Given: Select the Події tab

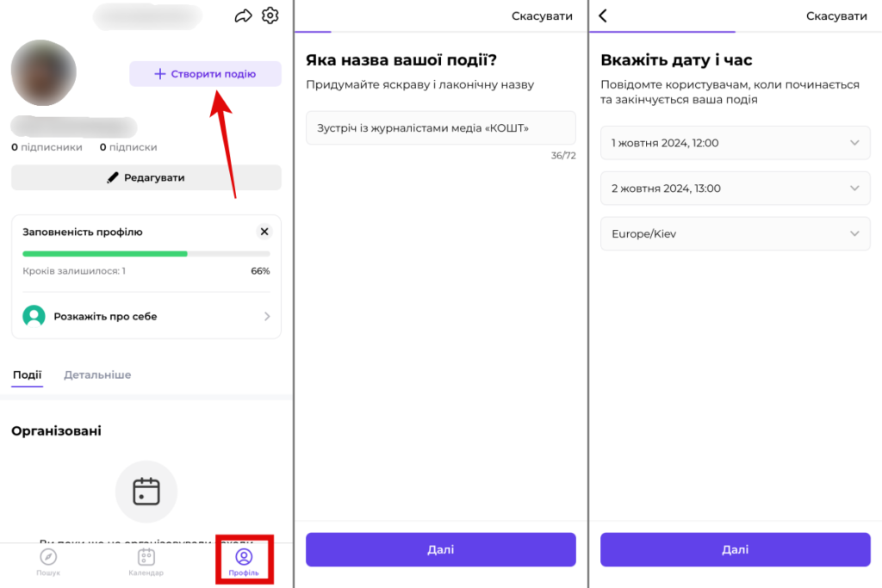Looking at the screenshot, I should [x=27, y=375].
